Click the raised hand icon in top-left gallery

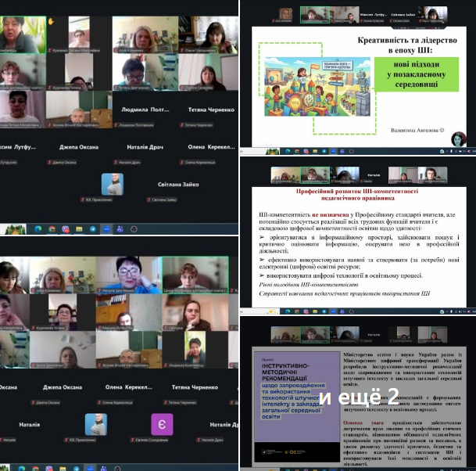click(x=52, y=22)
